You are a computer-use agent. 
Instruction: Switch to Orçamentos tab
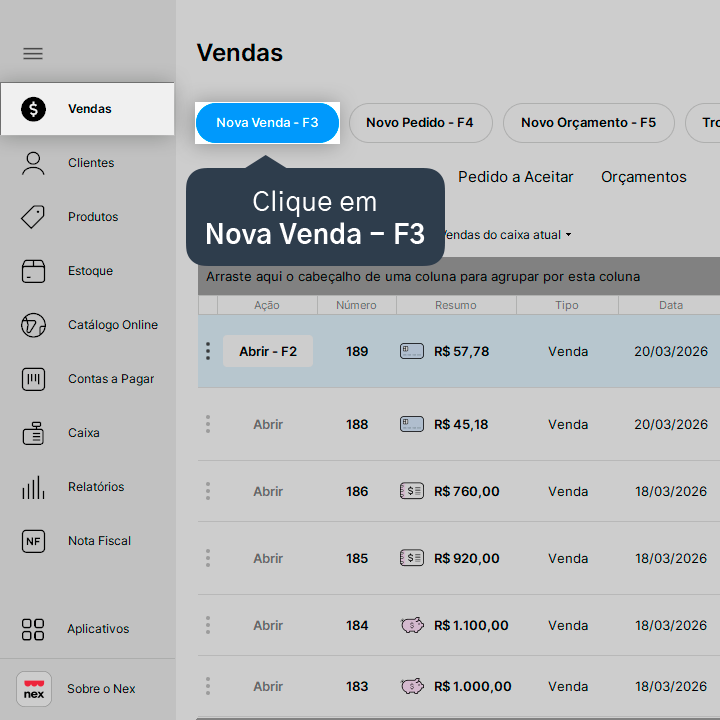pyautogui.click(x=644, y=177)
